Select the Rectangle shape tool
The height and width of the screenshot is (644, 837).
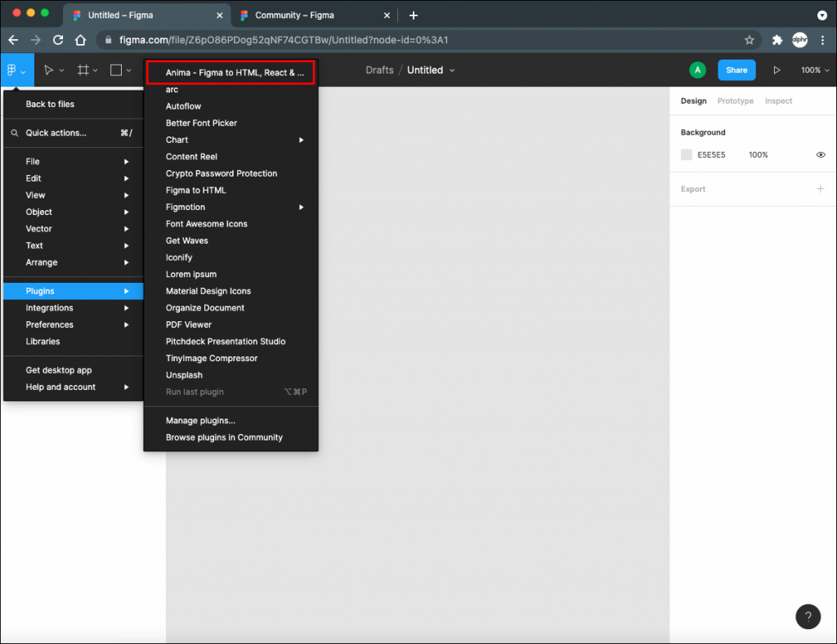pos(115,69)
